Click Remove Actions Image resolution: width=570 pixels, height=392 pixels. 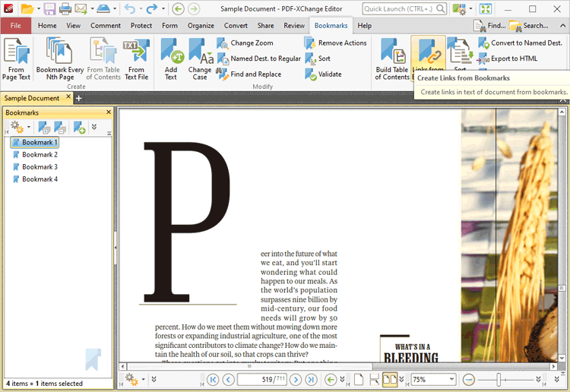tap(335, 43)
